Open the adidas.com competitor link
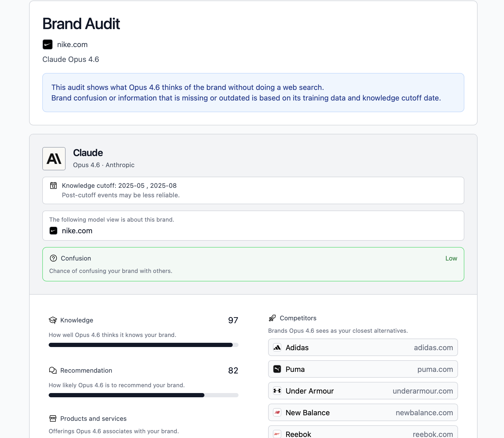The image size is (504, 438). 433,348
